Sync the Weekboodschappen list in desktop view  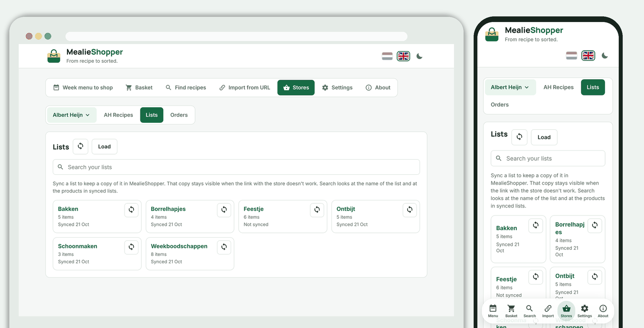(x=224, y=247)
